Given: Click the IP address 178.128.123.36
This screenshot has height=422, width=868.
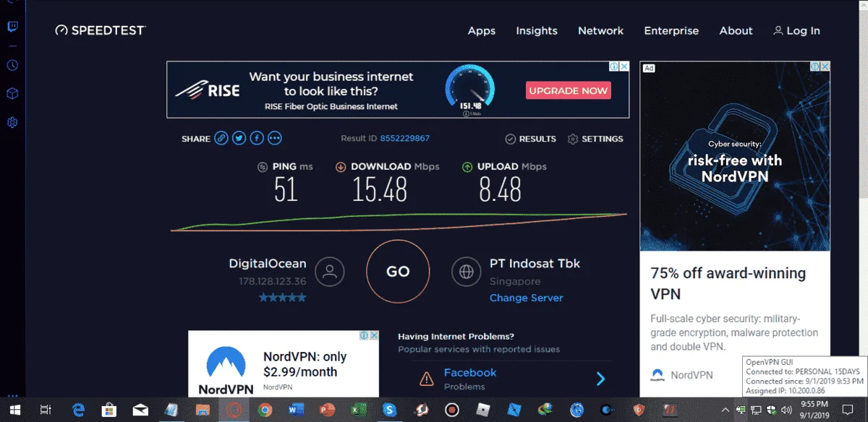Looking at the screenshot, I should pyautogui.click(x=273, y=281).
